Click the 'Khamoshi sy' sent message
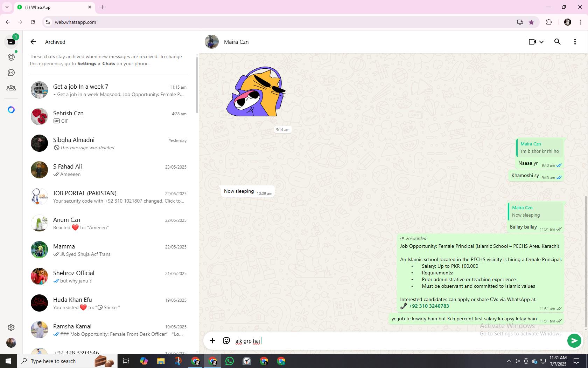This screenshot has height=368, width=588. point(536,176)
